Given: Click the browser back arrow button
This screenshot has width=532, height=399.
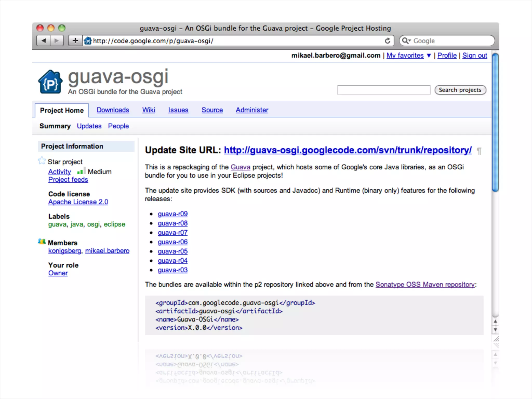Looking at the screenshot, I should point(44,41).
